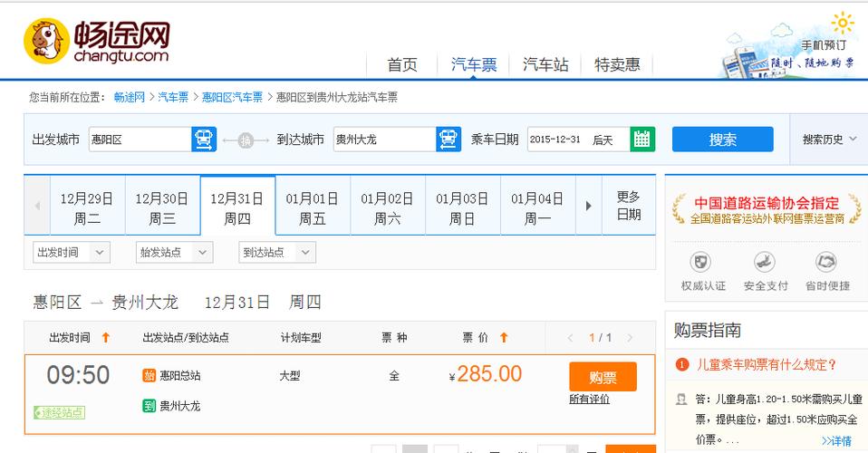Expand the 出发时间 filter dropdown
868x453 pixels.
tap(72, 253)
